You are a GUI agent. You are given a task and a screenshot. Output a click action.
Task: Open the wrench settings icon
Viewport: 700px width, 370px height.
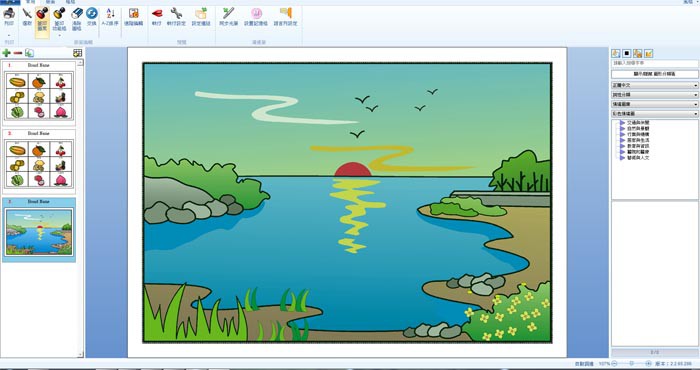[x=176, y=13]
